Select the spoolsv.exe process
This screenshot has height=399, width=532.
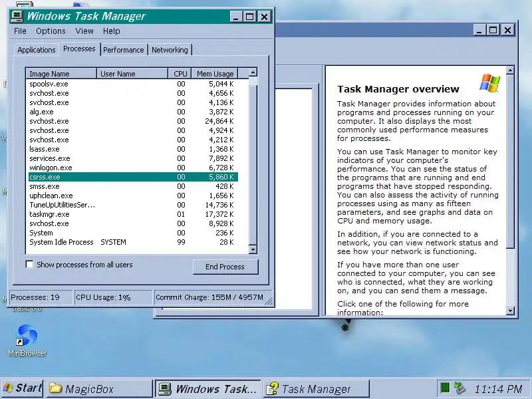[x=133, y=84]
